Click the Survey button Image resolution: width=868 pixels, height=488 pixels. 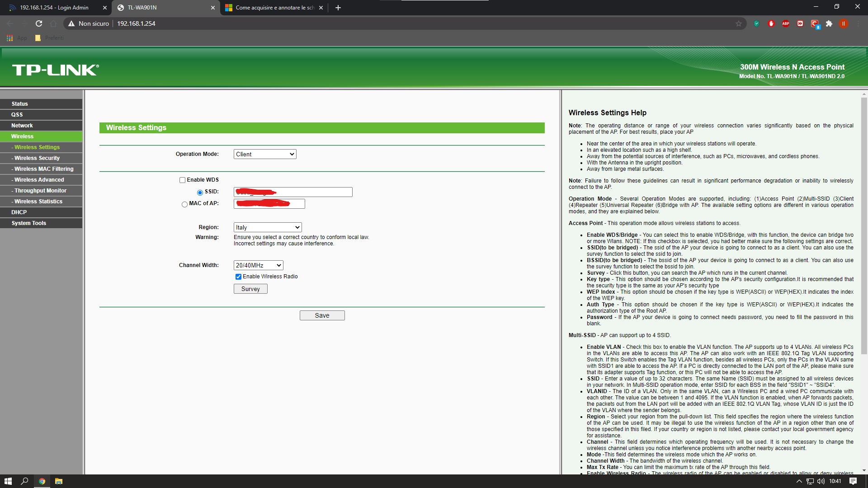point(250,289)
